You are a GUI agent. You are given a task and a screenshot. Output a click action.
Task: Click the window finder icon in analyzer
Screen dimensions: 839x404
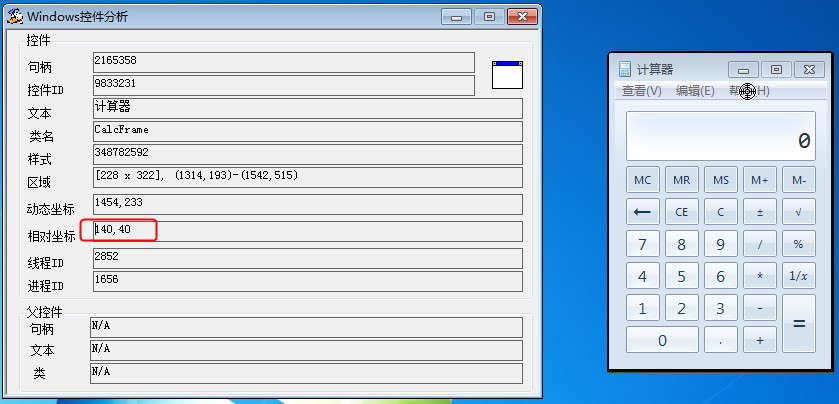pos(507,75)
